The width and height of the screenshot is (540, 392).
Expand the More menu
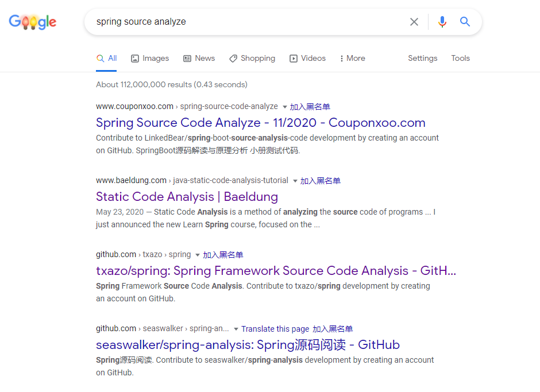coord(352,59)
